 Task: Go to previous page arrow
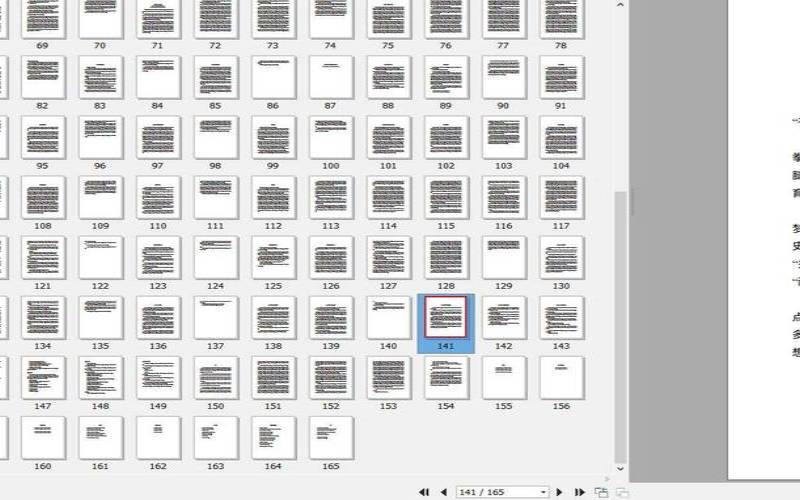(443, 492)
